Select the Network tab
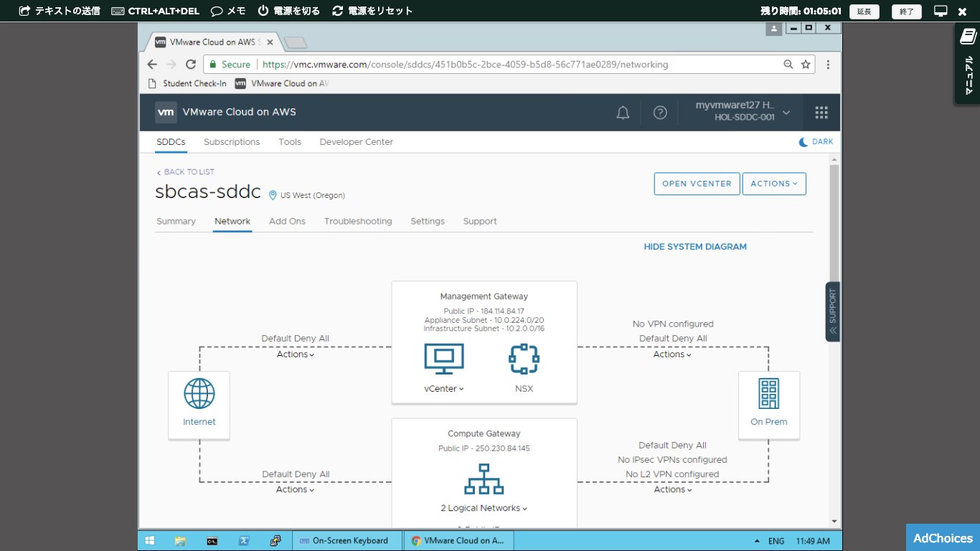Image resolution: width=980 pixels, height=551 pixels. click(232, 222)
